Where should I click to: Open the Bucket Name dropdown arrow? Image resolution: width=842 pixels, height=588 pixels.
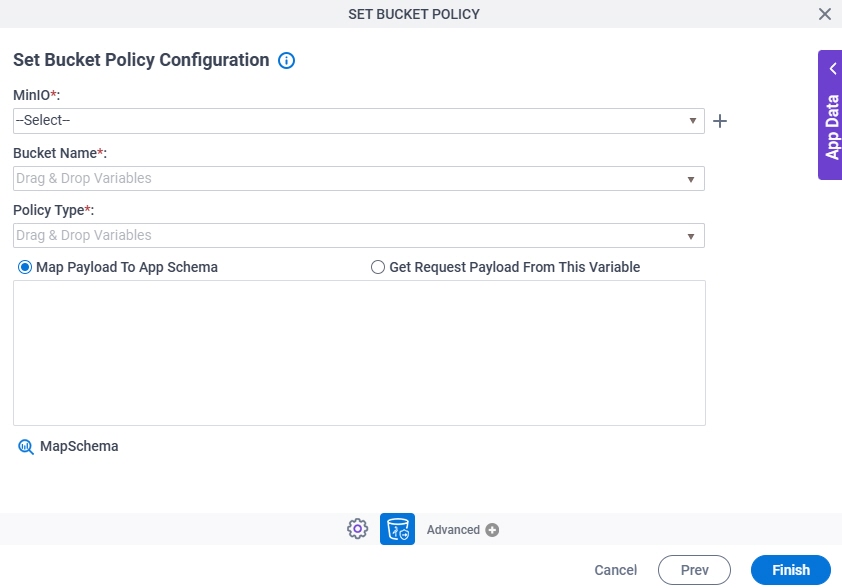pyautogui.click(x=691, y=179)
